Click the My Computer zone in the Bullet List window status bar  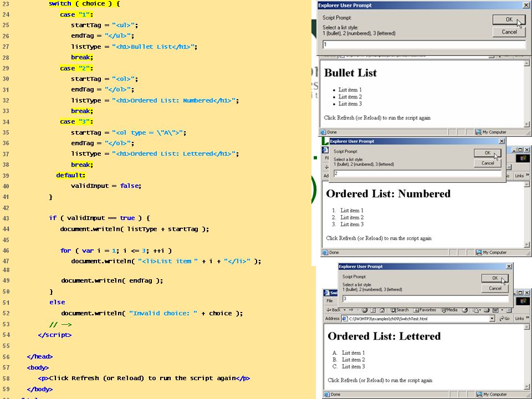tap(490, 132)
